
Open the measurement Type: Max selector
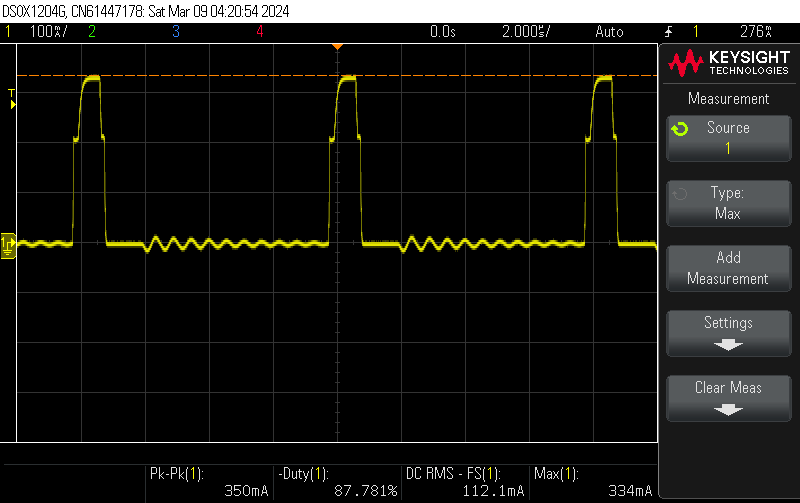point(729,203)
